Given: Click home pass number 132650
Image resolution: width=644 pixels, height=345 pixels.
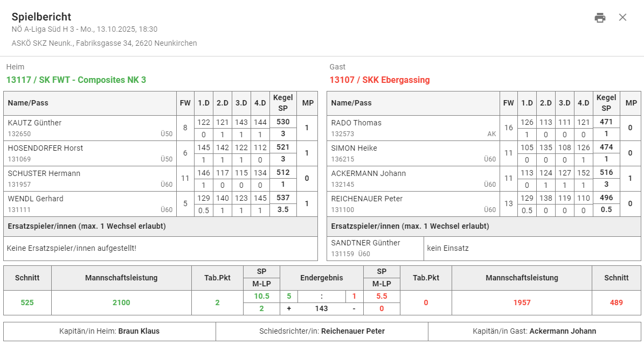Looking at the screenshot, I should point(19,133).
